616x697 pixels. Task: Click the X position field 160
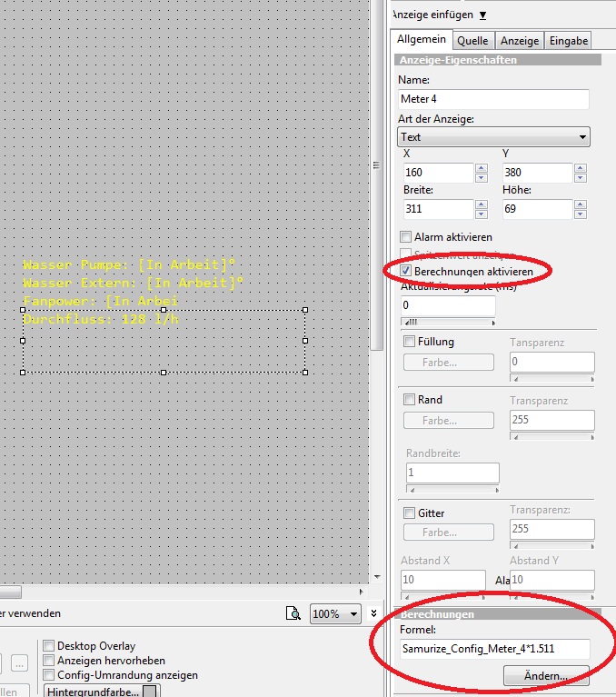click(x=438, y=173)
